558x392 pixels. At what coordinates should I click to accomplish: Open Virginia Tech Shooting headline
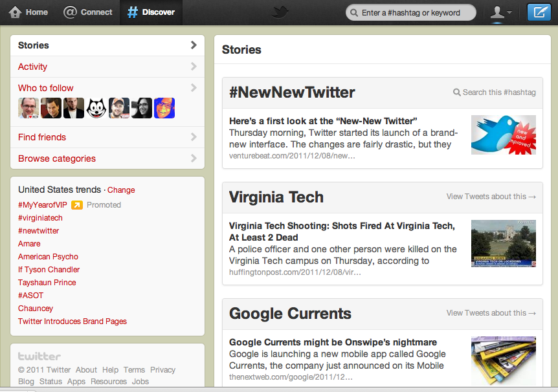click(342, 232)
